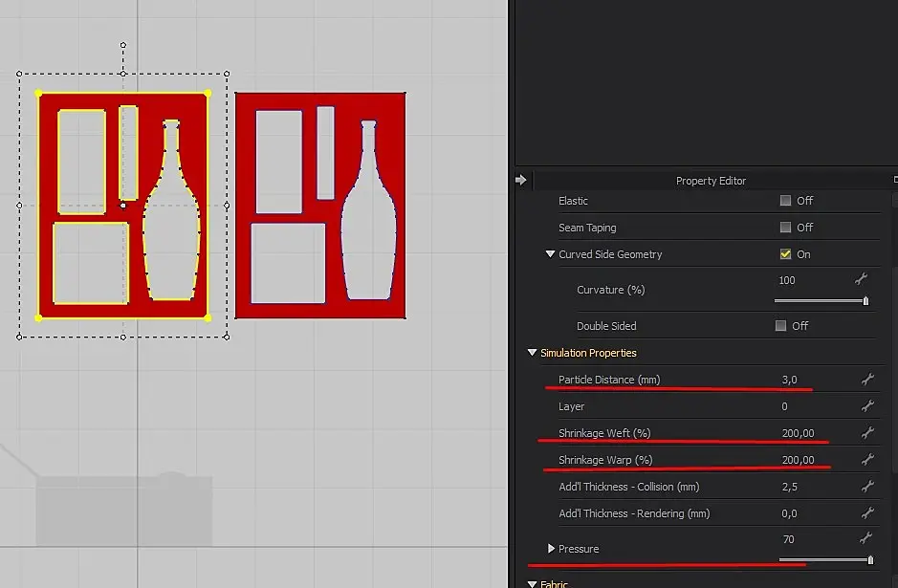The width and height of the screenshot is (898, 588).
Task: Turn on the Seam Taping checkbox
Action: [x=785, y=228]
